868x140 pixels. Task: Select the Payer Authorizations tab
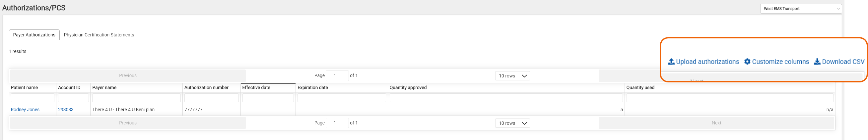pos(34,35)
